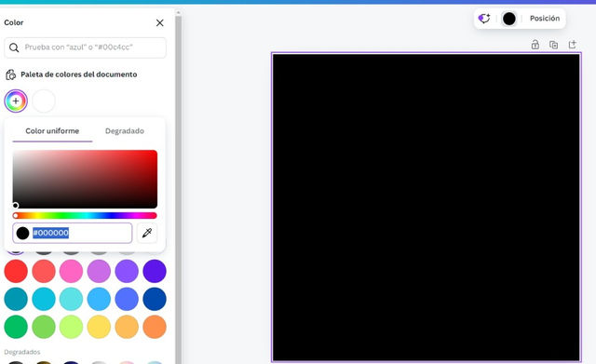Screen dimensions: 596x364
Task: Select the dark teal color swatch
Action: (16, 299)
